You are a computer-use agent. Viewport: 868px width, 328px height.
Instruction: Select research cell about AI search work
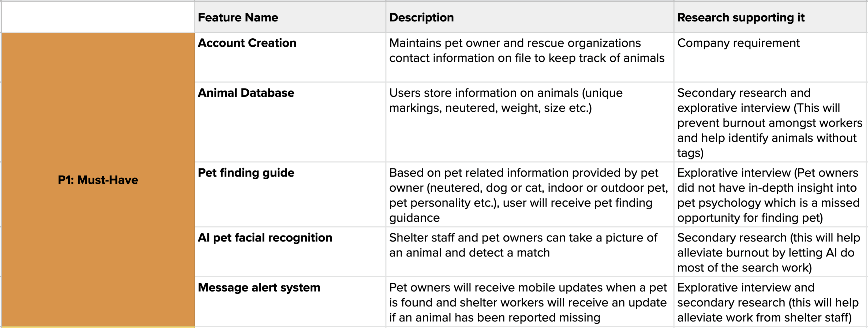[770, 252]
